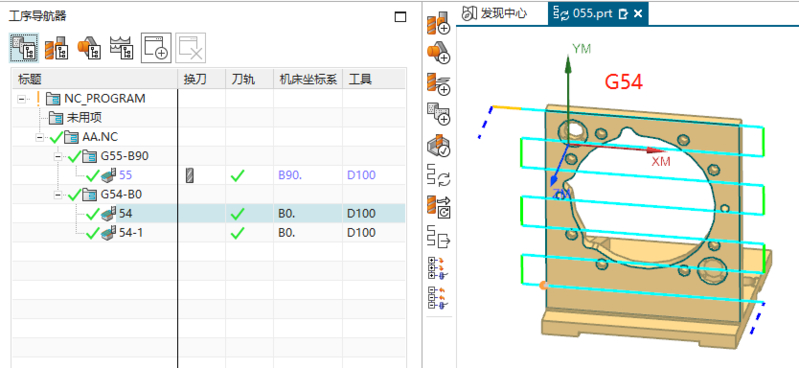
Task: Click Verify Tool Path icon with checkmark
Action: pos(439,146)
